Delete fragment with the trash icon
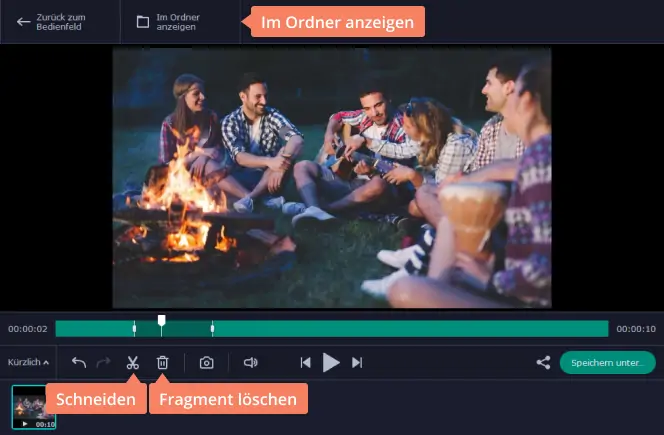The height and width of the screenshot is (435, 664). [163, 363]
